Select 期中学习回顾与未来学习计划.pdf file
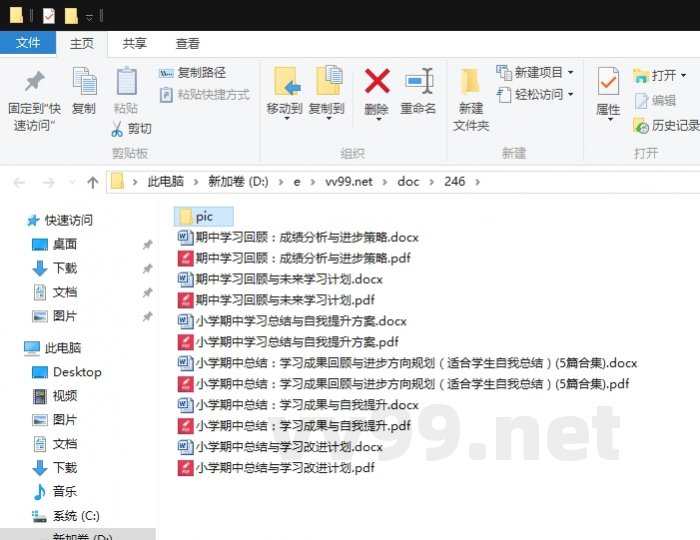700x540 pixels. 276,300
